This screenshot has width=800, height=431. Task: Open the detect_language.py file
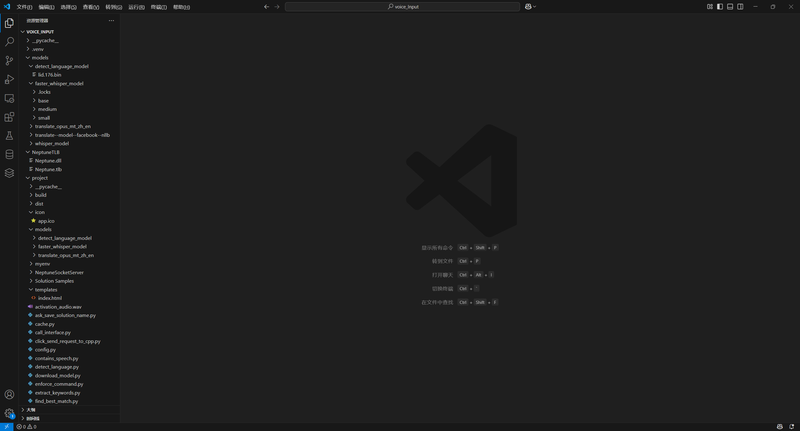point(69,367)
